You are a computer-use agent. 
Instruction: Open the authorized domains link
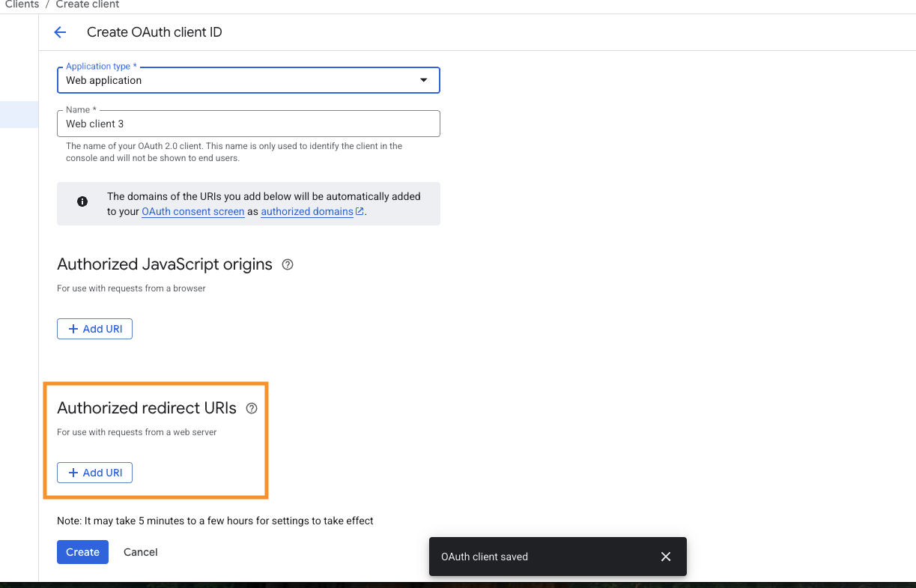point(312,211)
